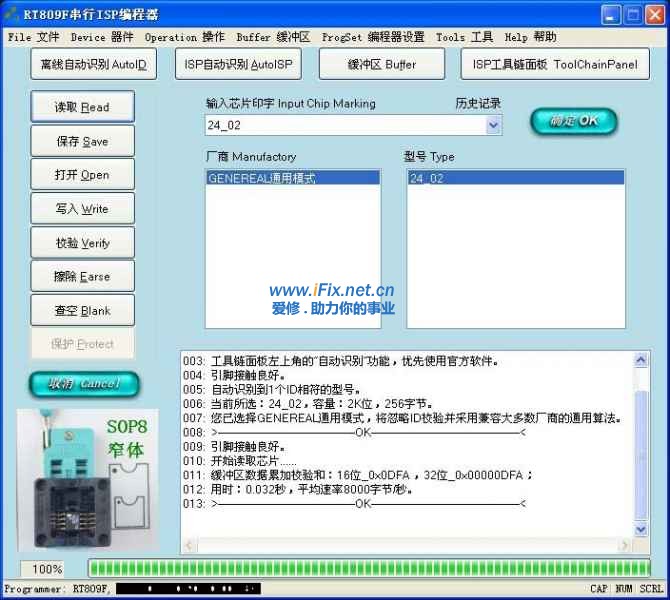Click the 查空 Blank button
This screenshot has width=670, height=600.
point(82,310)
